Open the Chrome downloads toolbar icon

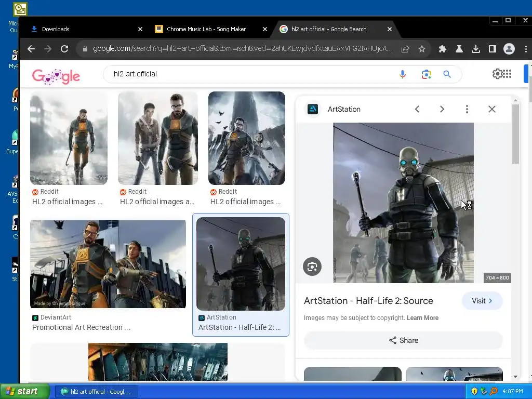click(x=476, y=49)
